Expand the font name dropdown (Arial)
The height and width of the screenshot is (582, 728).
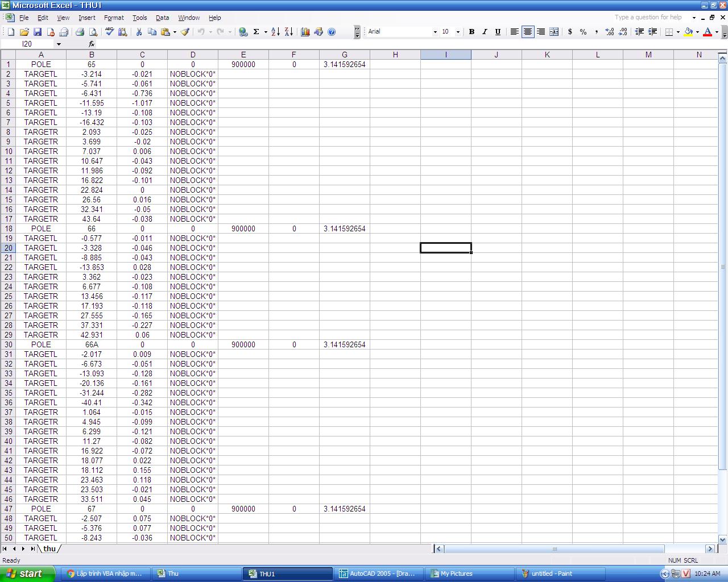point(435,32)
